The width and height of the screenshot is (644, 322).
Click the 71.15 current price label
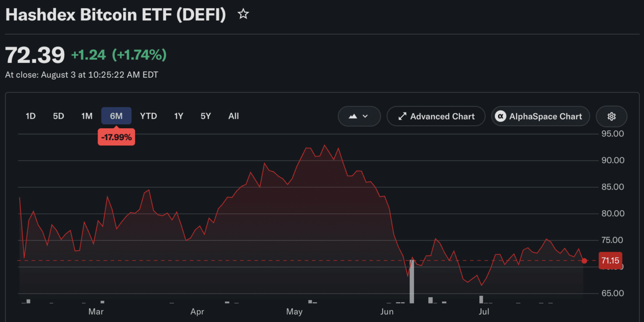click(610, 261)
